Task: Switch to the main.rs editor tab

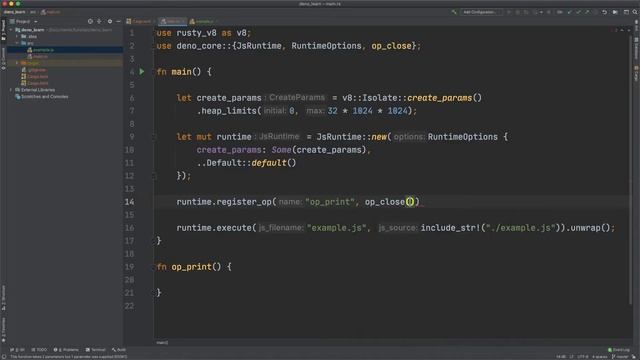Action: coord(172,21)
